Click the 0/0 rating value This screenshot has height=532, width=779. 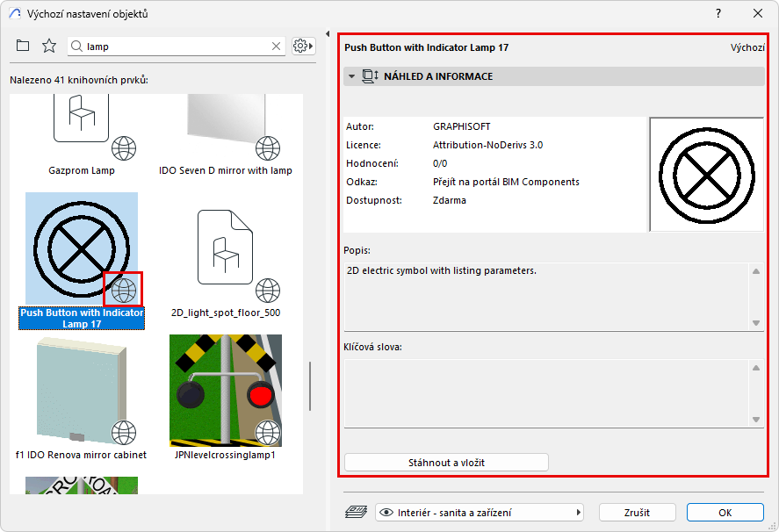(440, 163)
